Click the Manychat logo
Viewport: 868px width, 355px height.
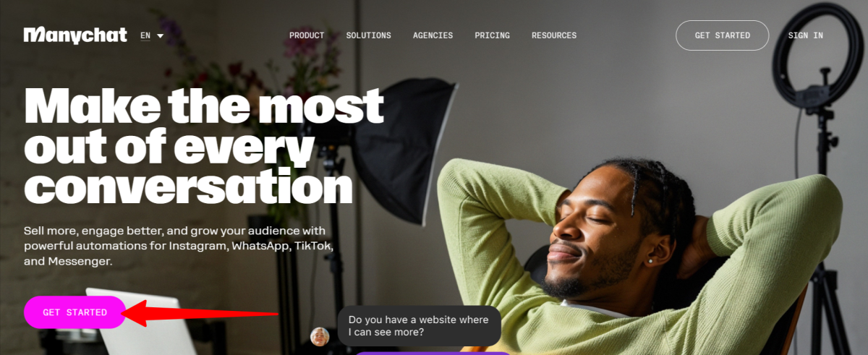pos(75,35)
